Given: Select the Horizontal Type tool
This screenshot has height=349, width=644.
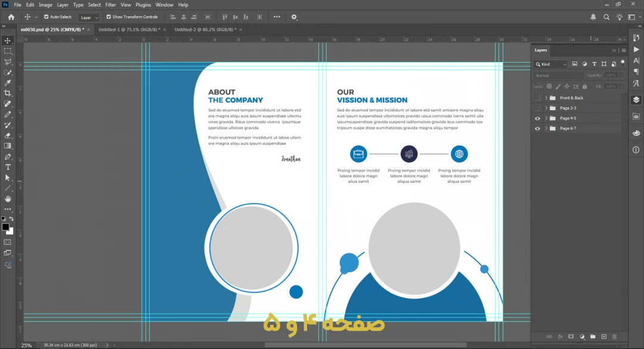Looking at the screenshot, I should click(x=8, y=167).
